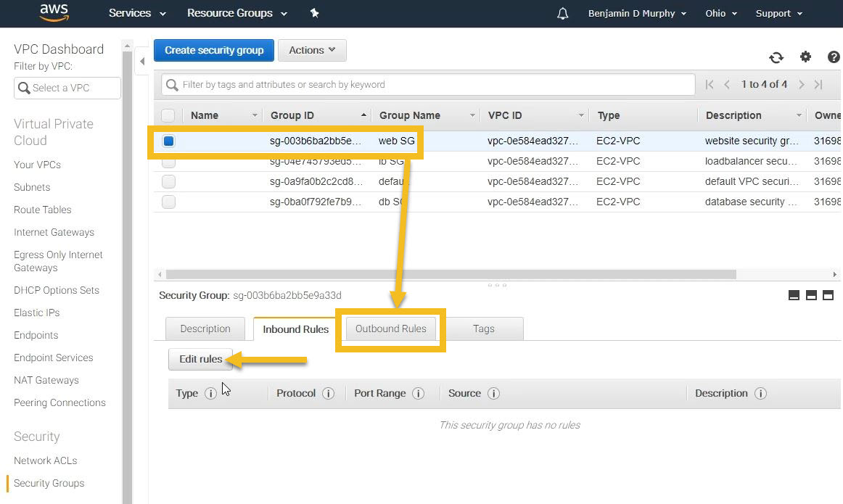Image resolution: width=843 pixels, height=504 pixels.
Task: Open Peering Connections in the sidebar
Action: [x=59, y=403]
